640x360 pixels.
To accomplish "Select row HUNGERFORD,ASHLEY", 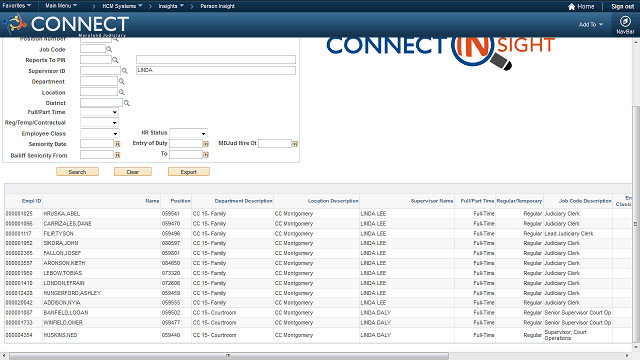I will [x=318, y=293].
